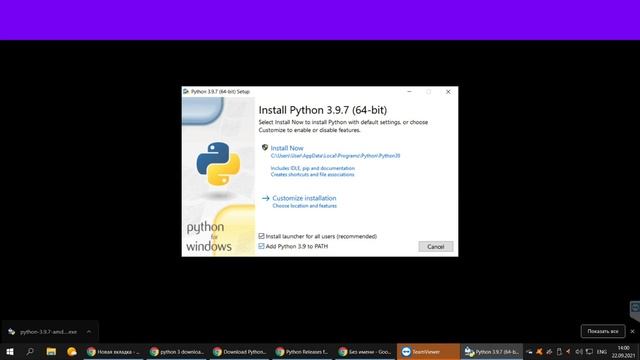
Task: Switch to Chrome 'Новая вкладка' taskbar window
Action: pyautogui.click(x=113, y=351)
